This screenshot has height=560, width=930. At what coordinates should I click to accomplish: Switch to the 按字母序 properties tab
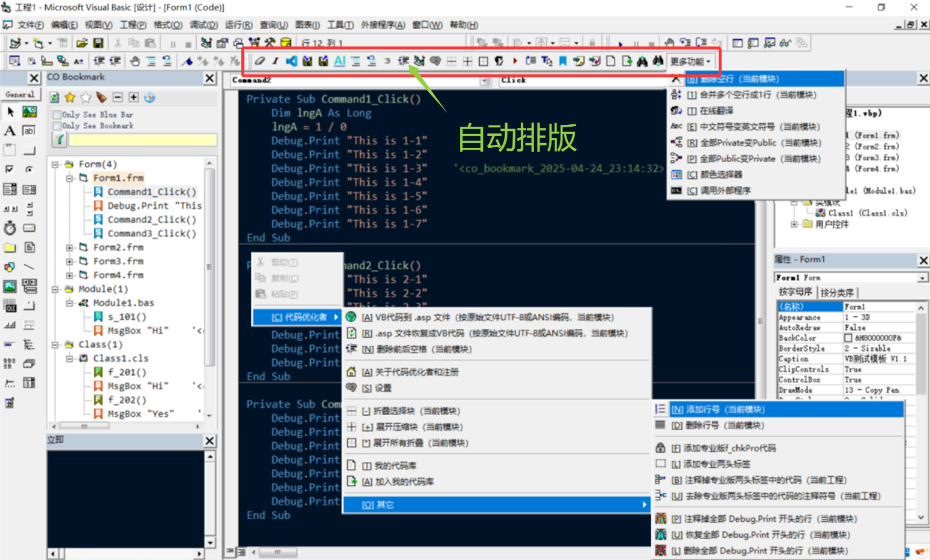pos(795,292)
